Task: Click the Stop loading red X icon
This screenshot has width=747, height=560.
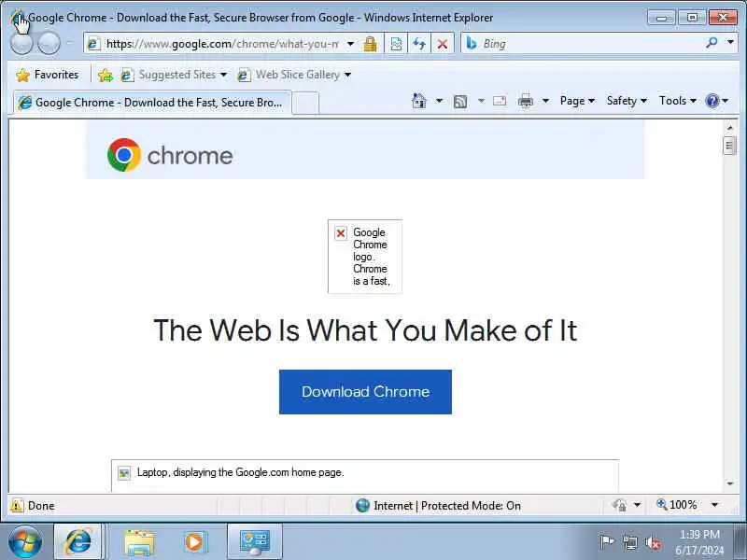Action: 442,44
